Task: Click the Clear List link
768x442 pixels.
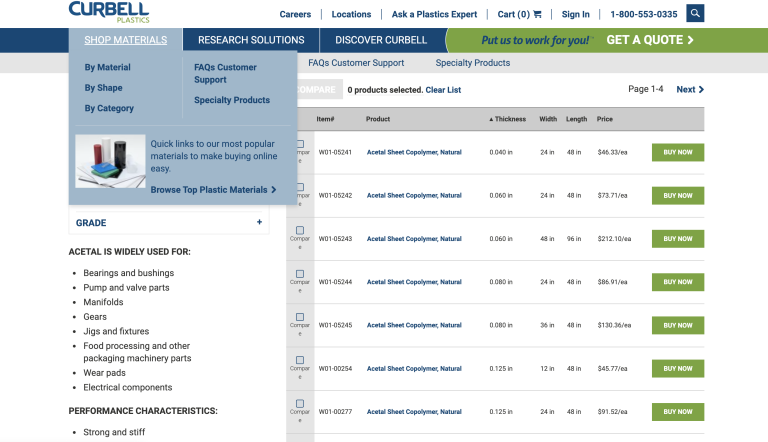Action: pos(443,90)
